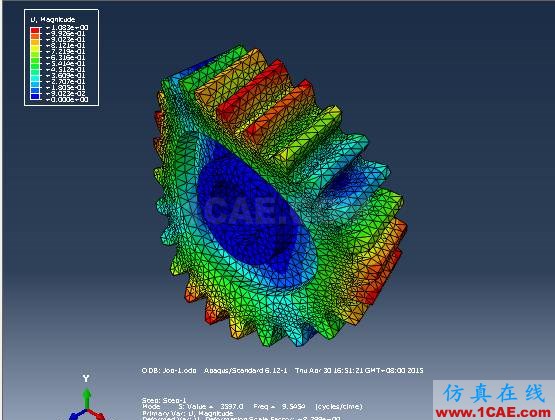Click legend value +8.121e-01

point(65,46)
